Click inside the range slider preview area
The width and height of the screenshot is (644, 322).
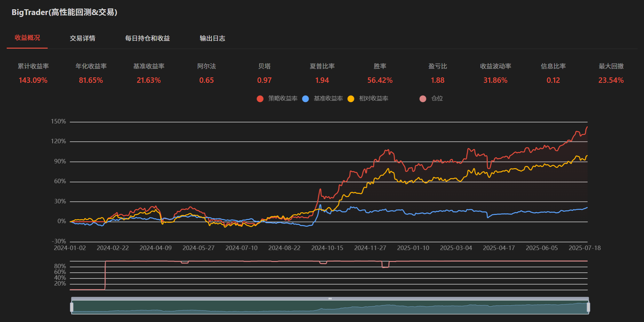pos(330,308)
